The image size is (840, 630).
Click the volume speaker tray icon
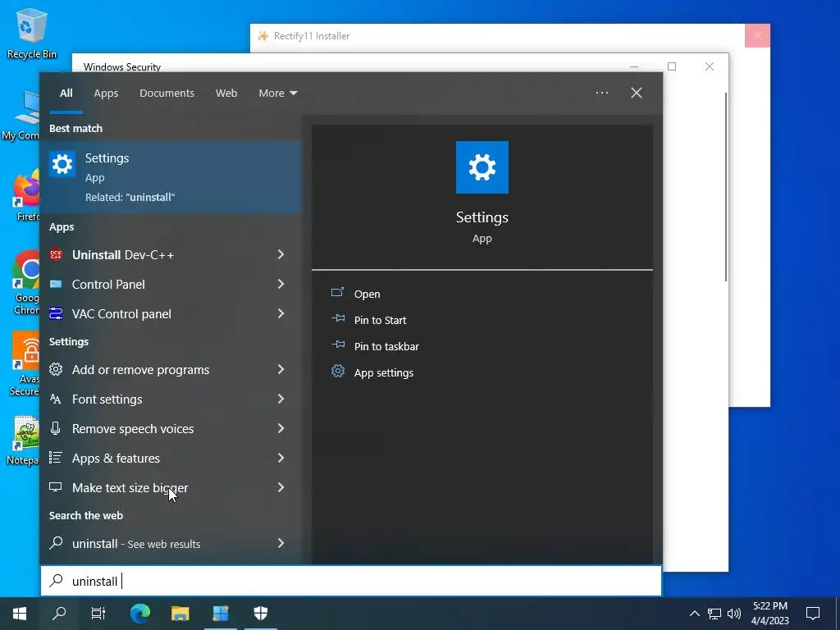[x=734, y=614]
